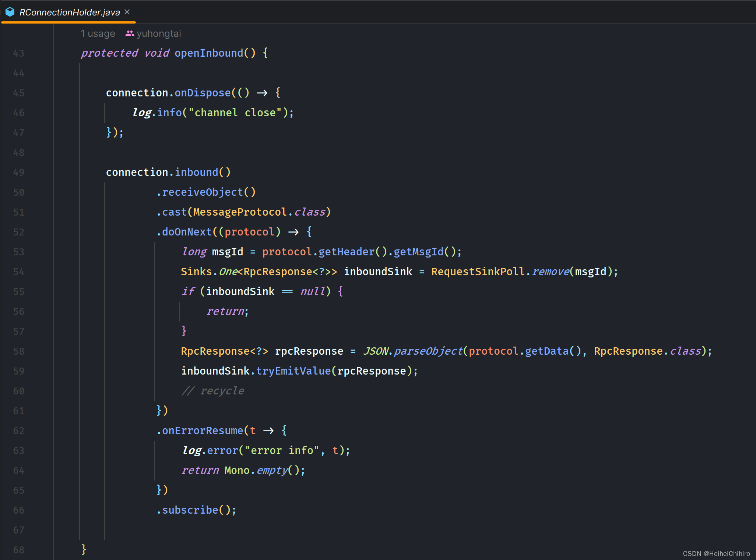Click the tryEmitValue method call

(x=293, y=371)
